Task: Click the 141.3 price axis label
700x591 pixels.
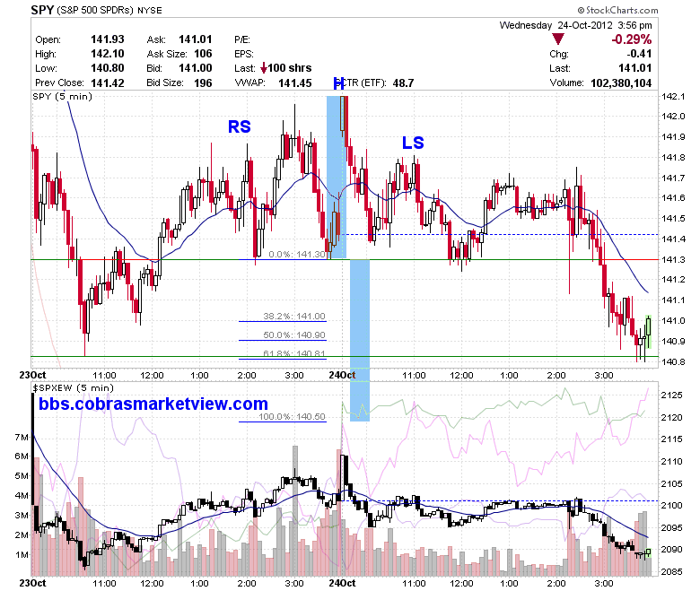Action: point(673,259)
